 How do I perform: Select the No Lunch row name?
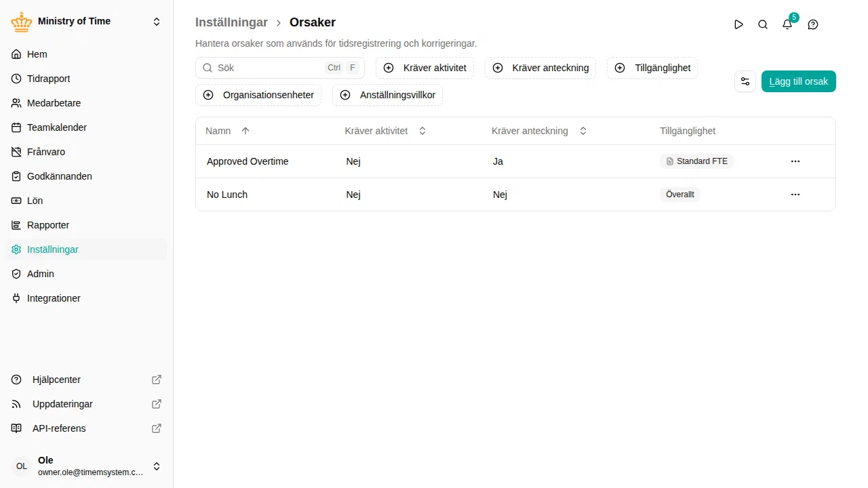tap(227, 195)
